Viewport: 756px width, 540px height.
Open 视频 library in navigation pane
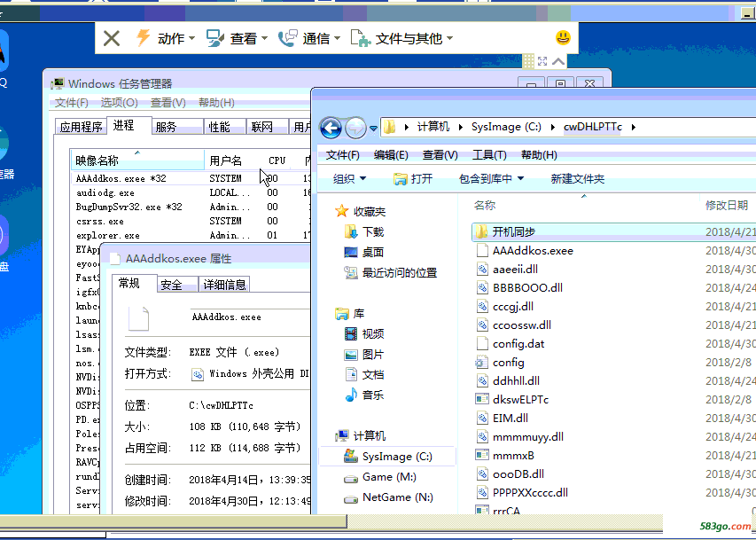pyautogui.click(x=364, y=333)
